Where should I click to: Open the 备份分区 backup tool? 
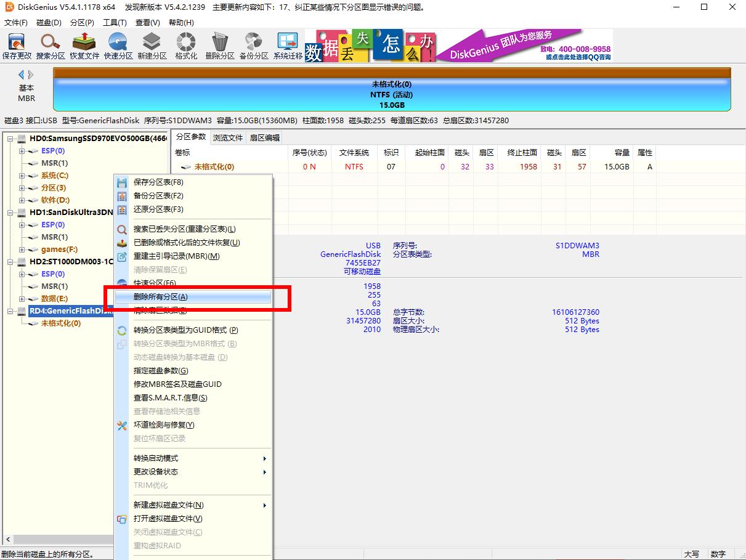253,45
